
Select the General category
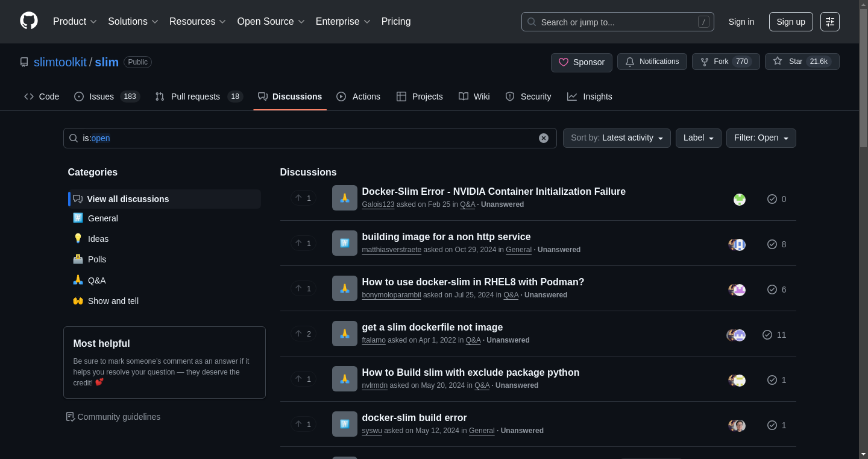click(164, 218)
